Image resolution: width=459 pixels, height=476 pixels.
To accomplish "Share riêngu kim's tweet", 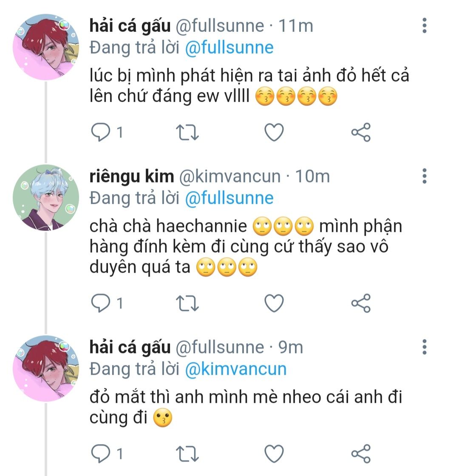I will 361,303.
